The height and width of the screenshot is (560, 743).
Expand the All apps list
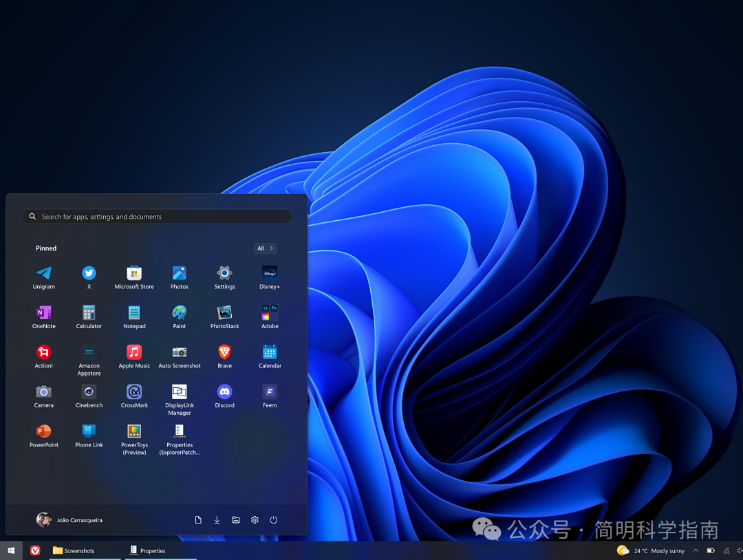[x=265, y=248]
